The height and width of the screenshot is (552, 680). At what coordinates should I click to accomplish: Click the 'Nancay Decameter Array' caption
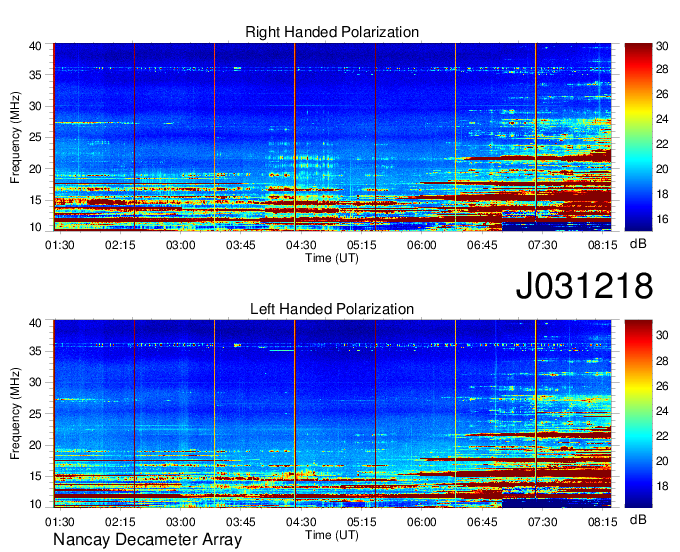147,540
